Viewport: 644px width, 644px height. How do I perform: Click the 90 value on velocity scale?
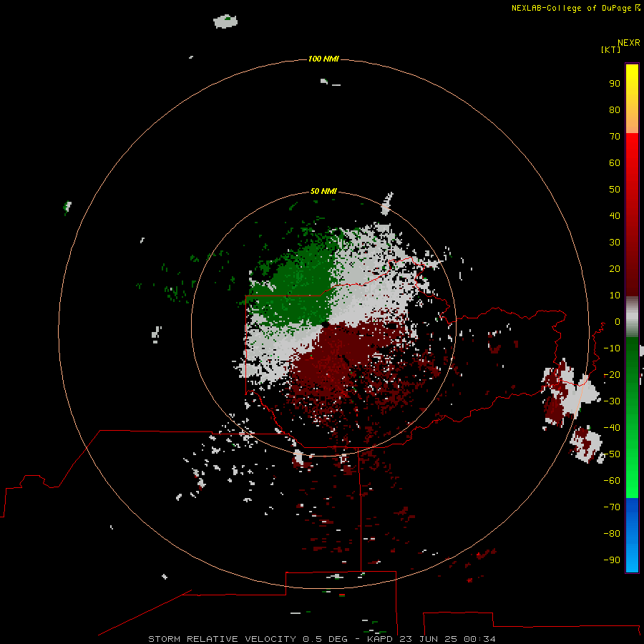click(615, 84)
